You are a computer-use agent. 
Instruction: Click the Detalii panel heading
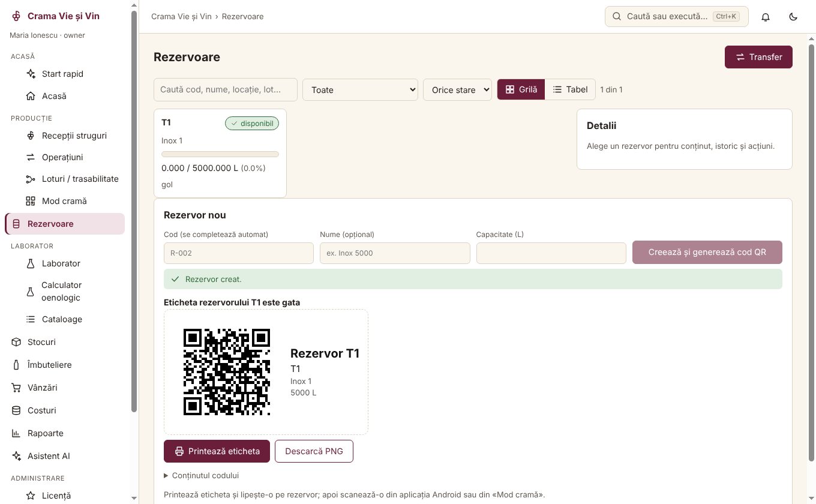click(x=601, y=126)
